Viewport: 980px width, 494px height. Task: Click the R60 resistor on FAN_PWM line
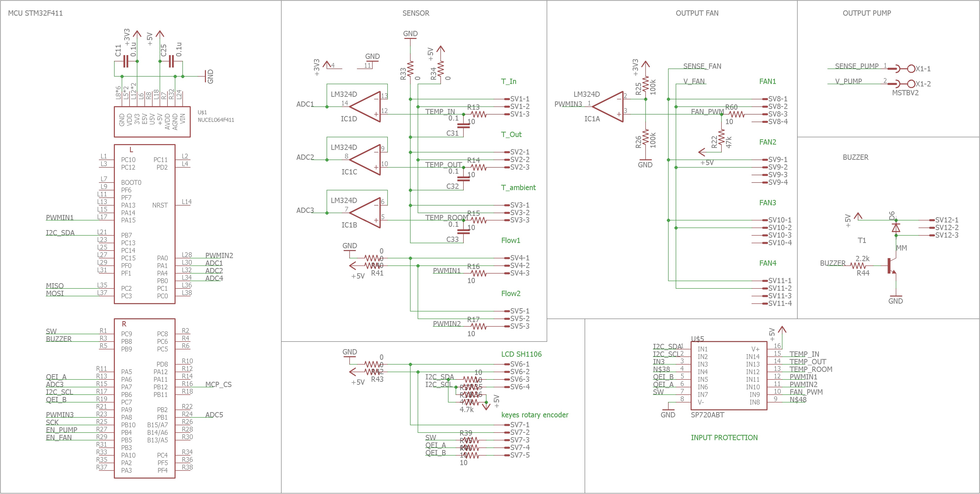[x=737, y=114]
